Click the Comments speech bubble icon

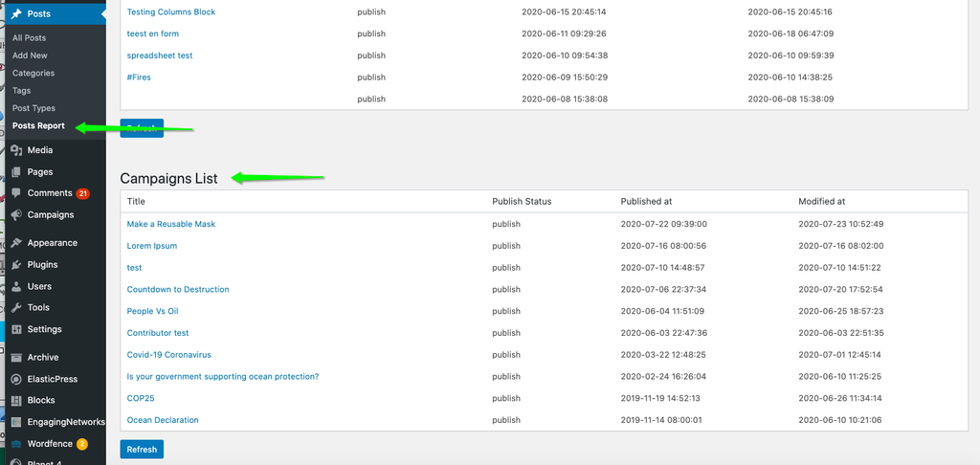click(17, 193)
